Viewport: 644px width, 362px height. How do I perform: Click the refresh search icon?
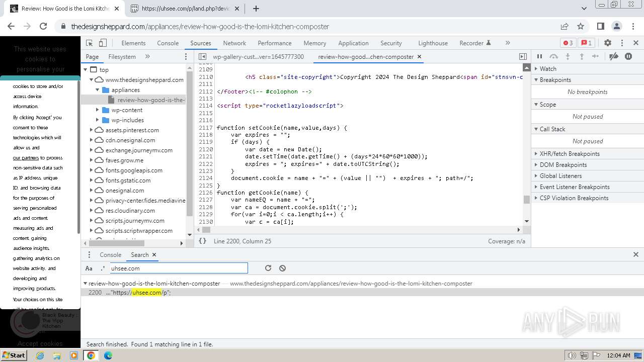click(x=268, y=268)
